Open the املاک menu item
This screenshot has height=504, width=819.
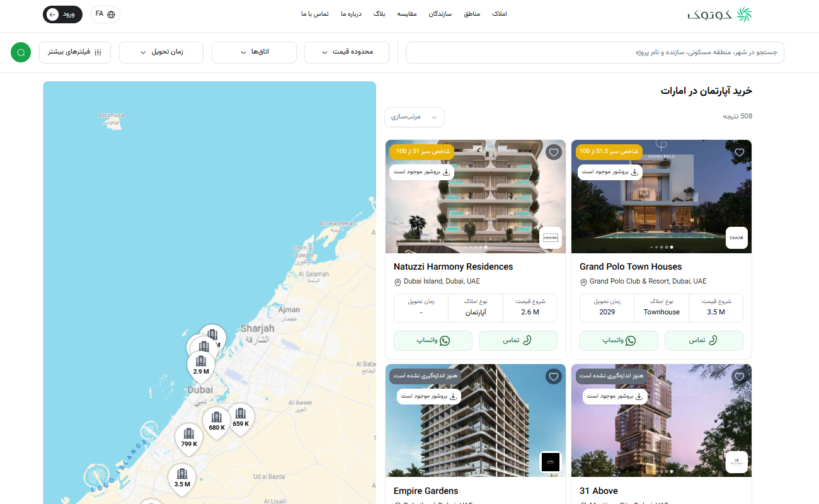pyautogui.click(x=499, y=14)
